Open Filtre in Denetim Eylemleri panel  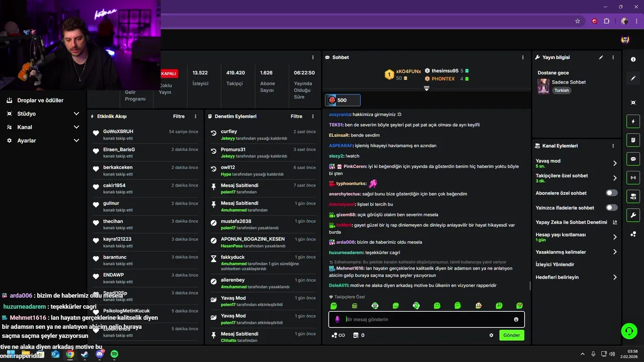click(296, 116)
